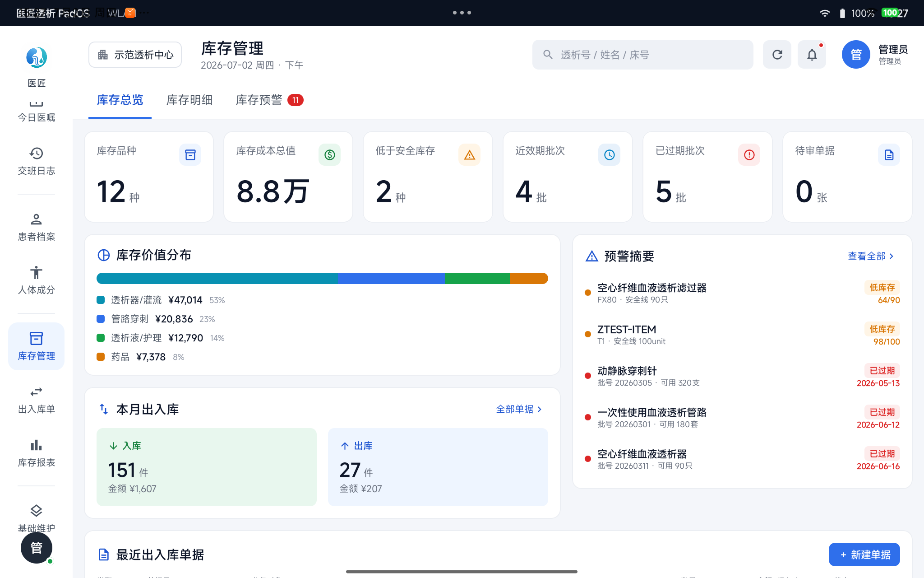Open 动静脉穿刺针 expired alert row

742,376
